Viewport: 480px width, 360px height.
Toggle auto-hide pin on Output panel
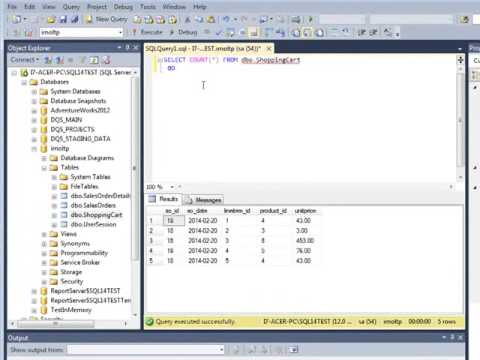point(452,337)
